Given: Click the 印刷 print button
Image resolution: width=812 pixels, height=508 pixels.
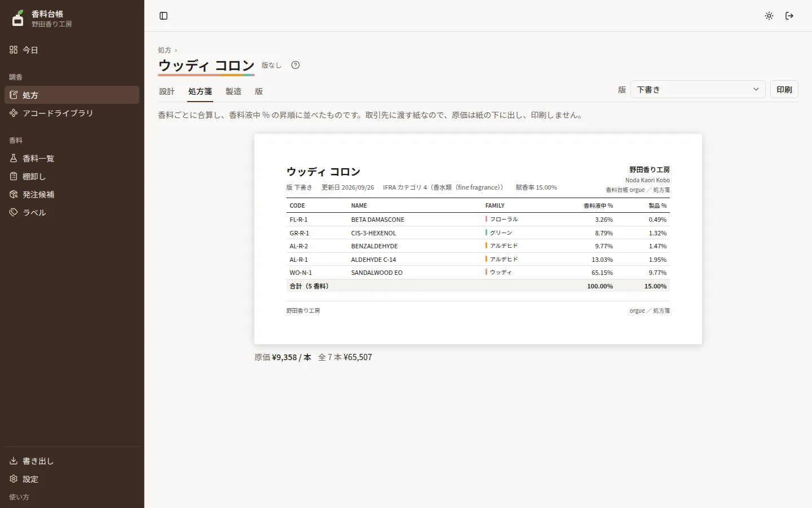Looking at the screenshot, I should (784, 89).
